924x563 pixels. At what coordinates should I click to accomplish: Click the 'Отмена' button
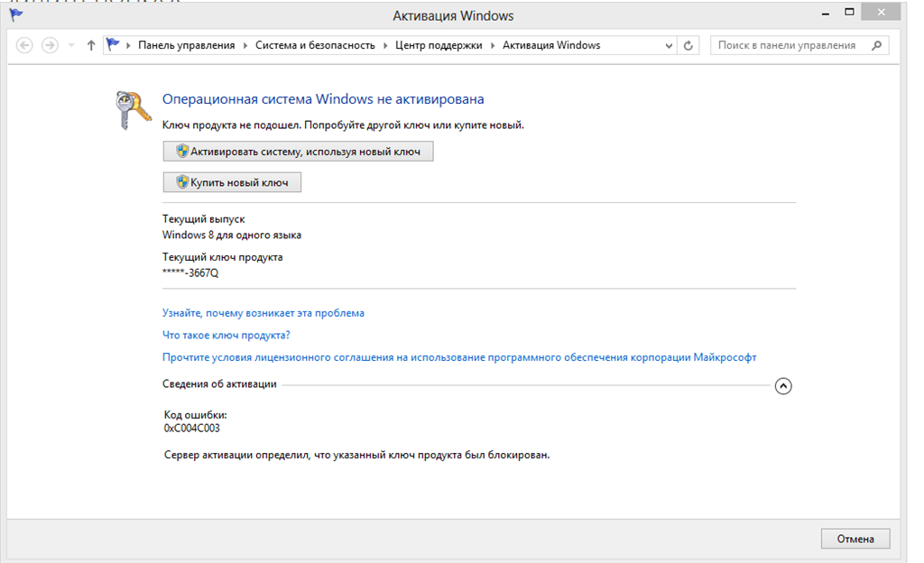855,539
